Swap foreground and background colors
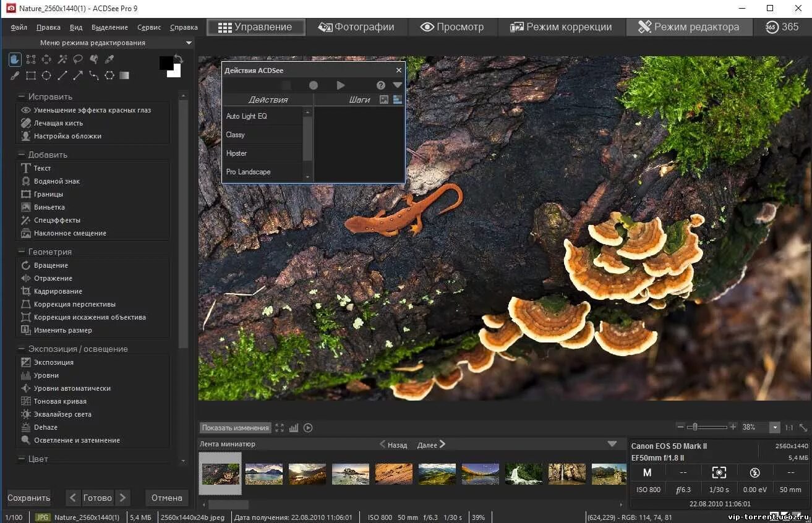This screenshot has height=523, width=812. pos(178,59)
